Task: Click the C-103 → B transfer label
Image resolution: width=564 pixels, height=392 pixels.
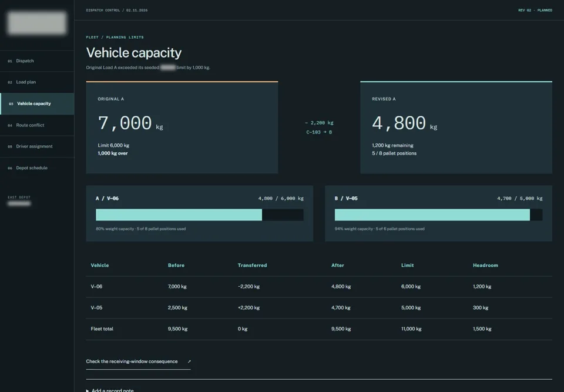Action: (319, 132)
